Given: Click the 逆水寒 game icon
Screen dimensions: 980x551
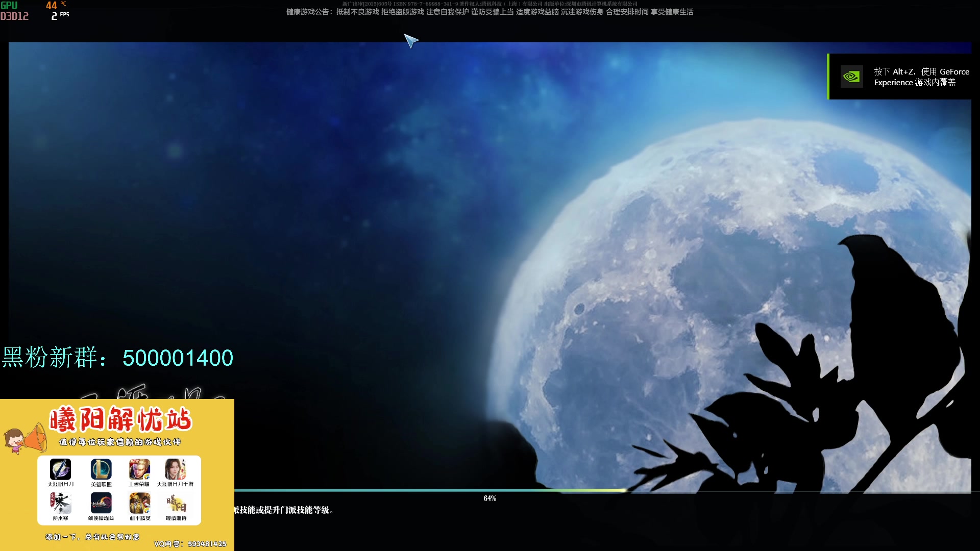Looking at the screenshot, I should 60,503.
